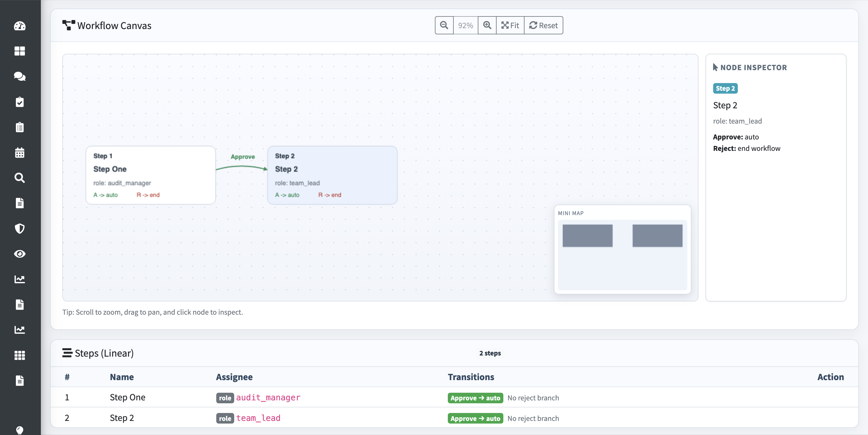Click the 92% zoom level field
This screenshot has width=868, height=435.
(x=466, y=25)
